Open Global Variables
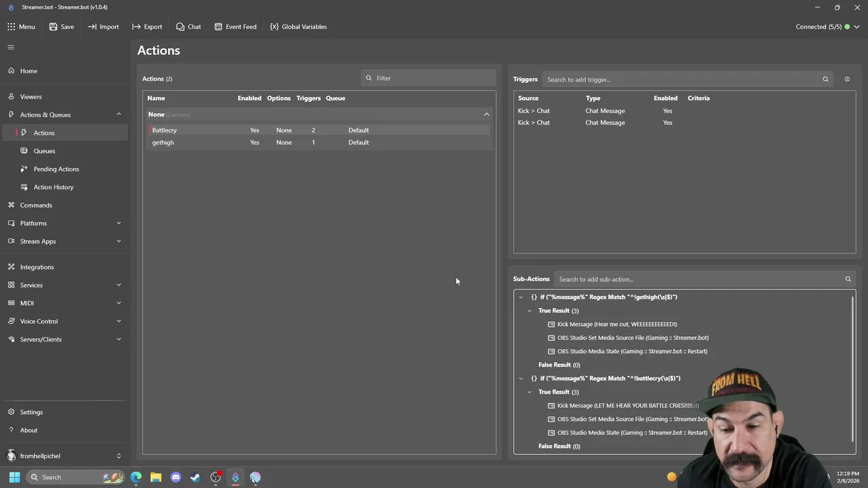 click(x=298, y=26)
